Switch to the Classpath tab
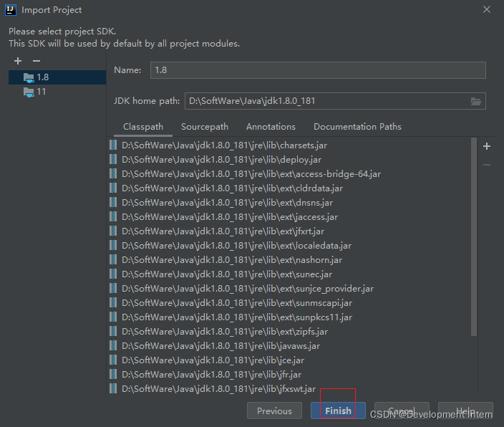This screenshot has height=427, width=504. tap(143, 127)
